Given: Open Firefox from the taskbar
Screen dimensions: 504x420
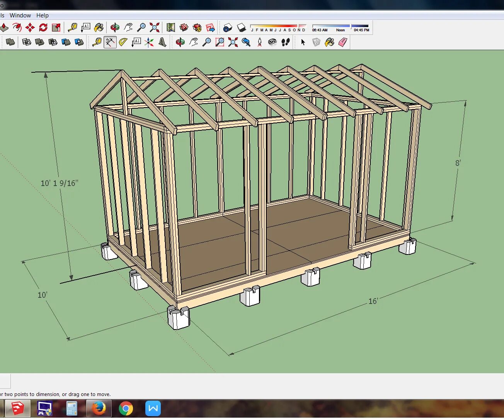Looking at the screenshot, I should coord(99,409).
